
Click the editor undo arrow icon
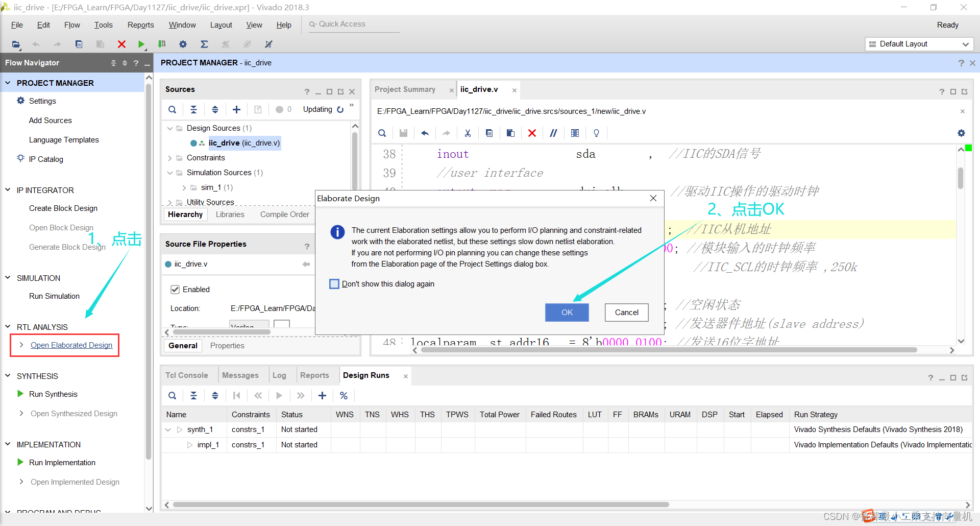(x=425, y=133)
